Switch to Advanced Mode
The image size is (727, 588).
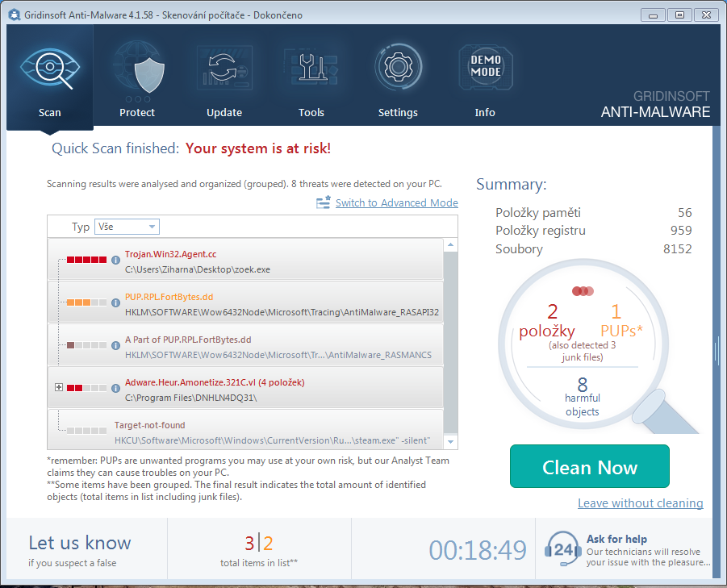click(396, 202)
